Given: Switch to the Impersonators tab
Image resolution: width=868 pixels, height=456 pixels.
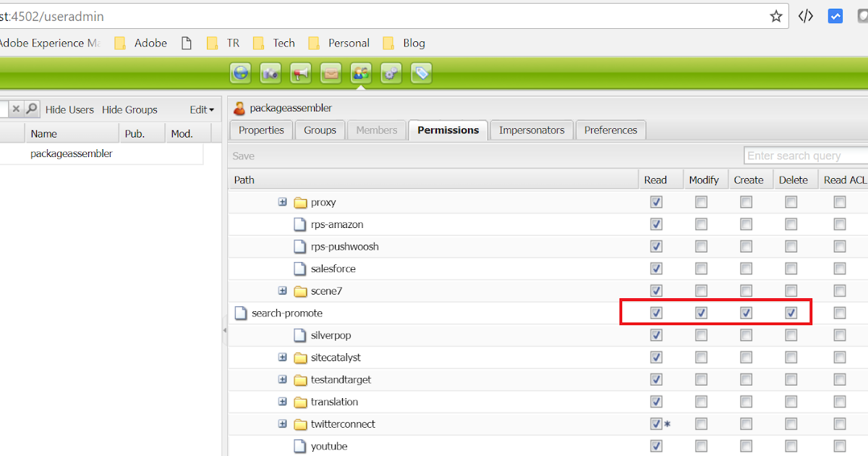Looking at the screenshot, I should coord(531,130).
